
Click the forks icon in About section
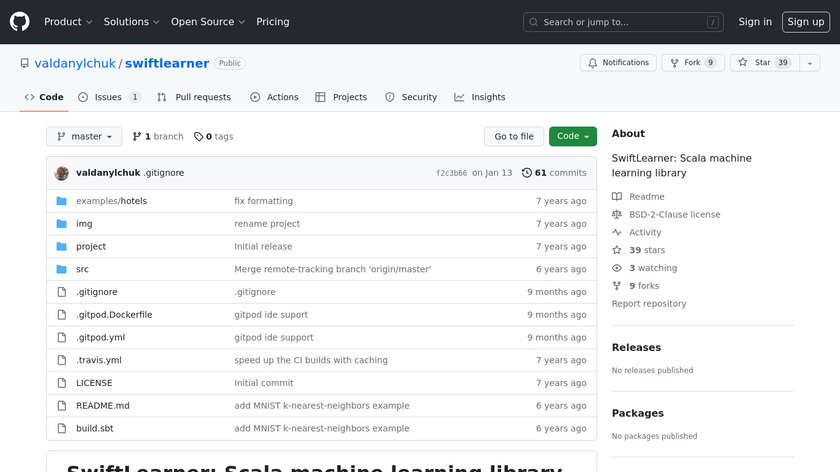[x=617, y=286]
